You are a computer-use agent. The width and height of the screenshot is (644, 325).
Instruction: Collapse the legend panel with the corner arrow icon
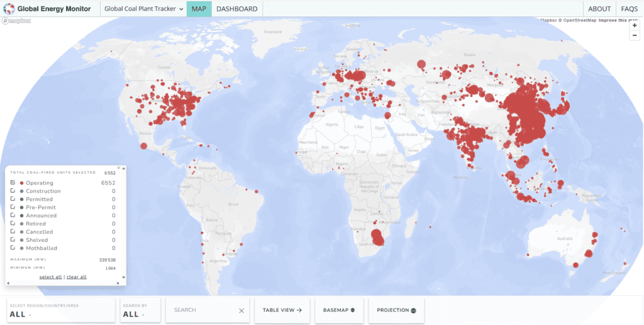click(119, 168)
